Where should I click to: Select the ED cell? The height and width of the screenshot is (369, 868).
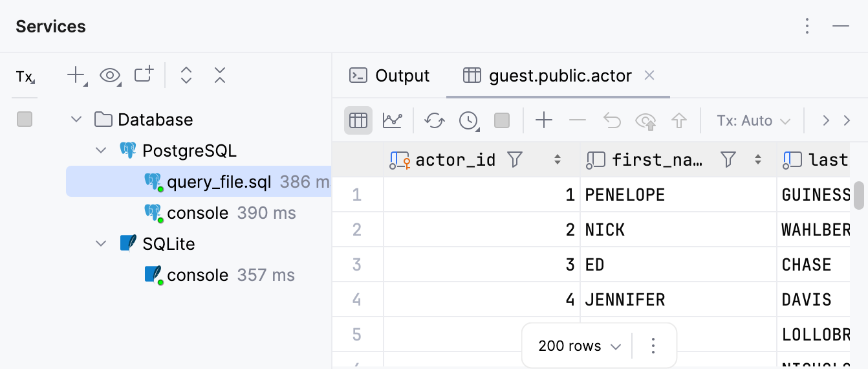(678, 264)
